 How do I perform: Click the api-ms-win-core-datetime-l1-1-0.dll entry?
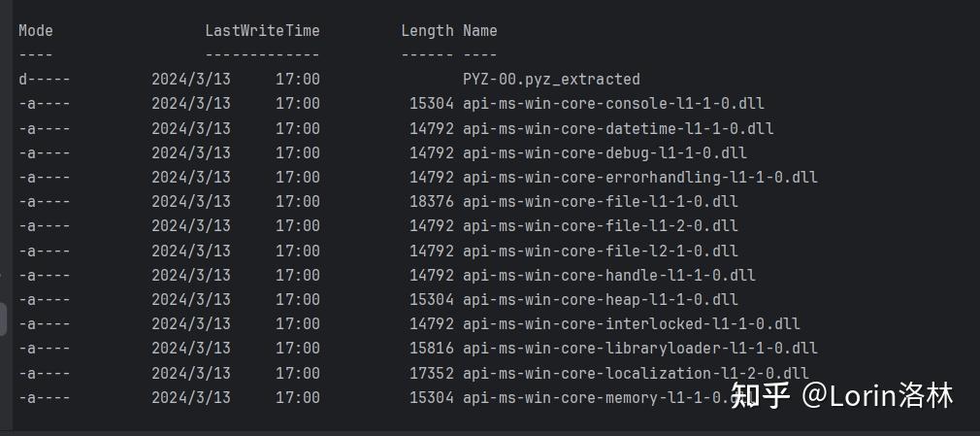click(618, 128)
